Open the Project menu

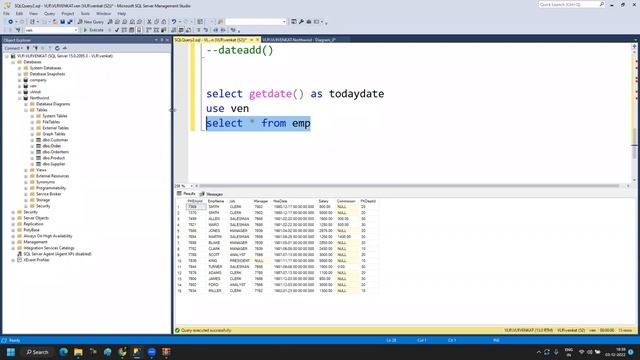point(68,13)
